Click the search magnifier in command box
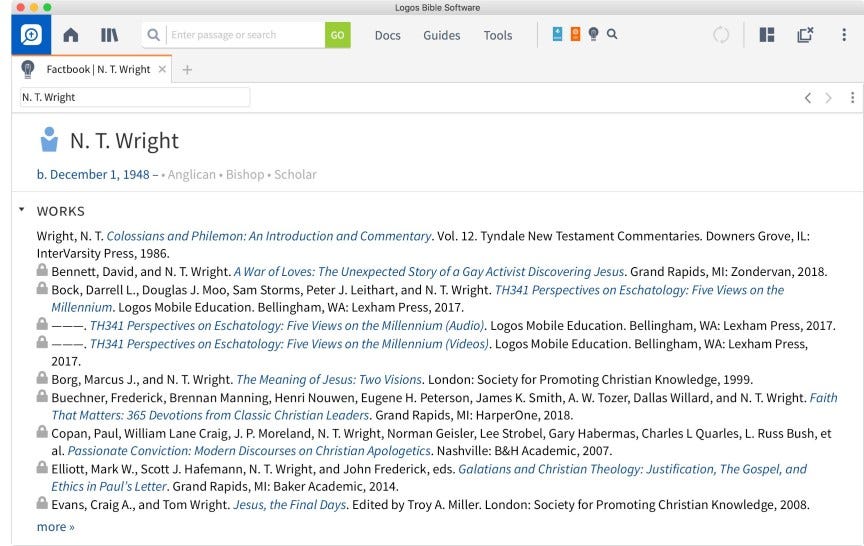This screenshot has height=546, width=864. coord(154,35)
